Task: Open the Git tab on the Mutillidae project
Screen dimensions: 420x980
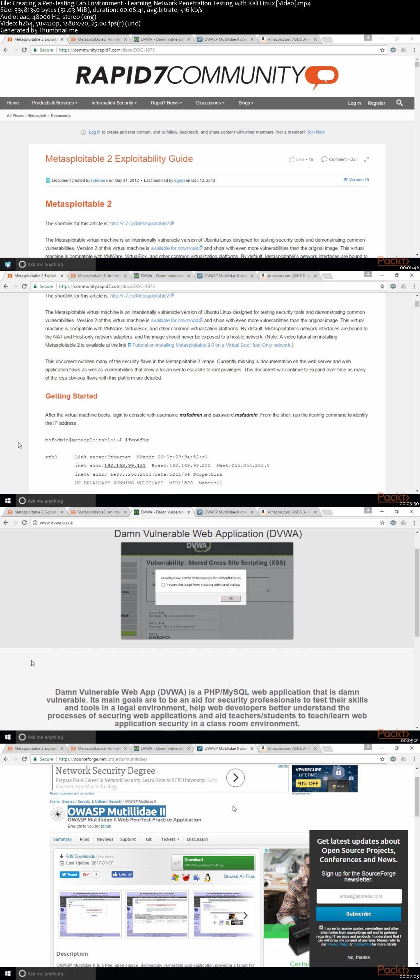Action: [148, 839]
